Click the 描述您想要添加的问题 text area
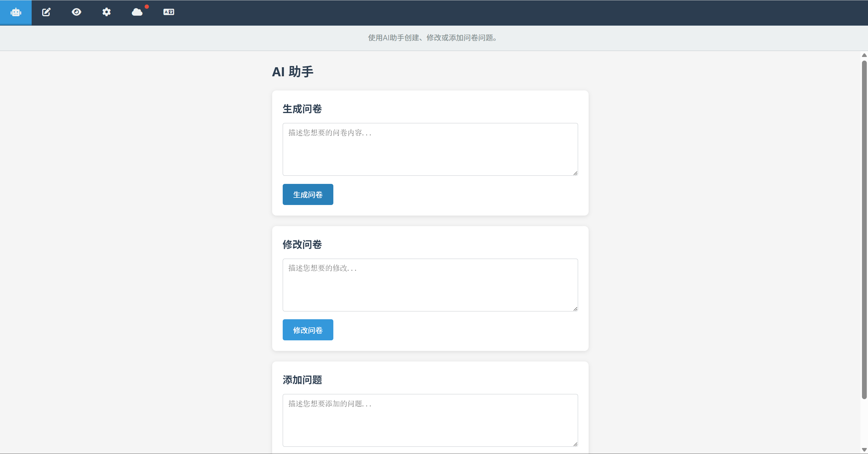 coord(430,420)
